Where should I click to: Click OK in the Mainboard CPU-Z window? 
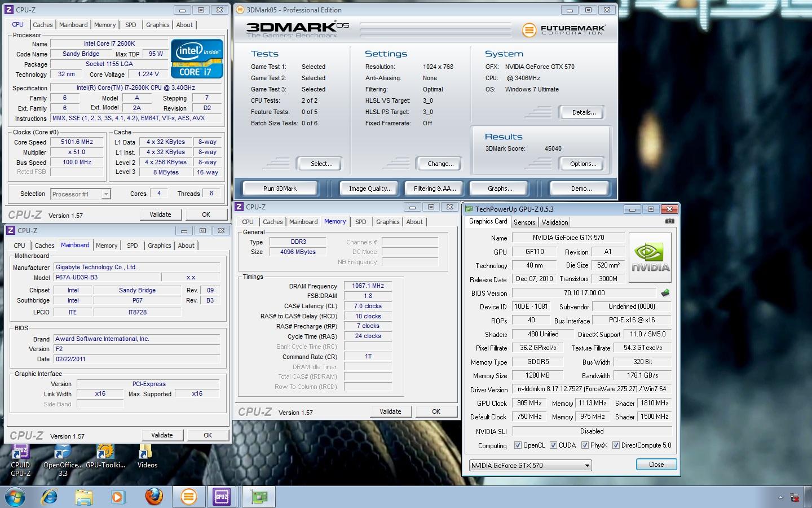pos(208,435)
